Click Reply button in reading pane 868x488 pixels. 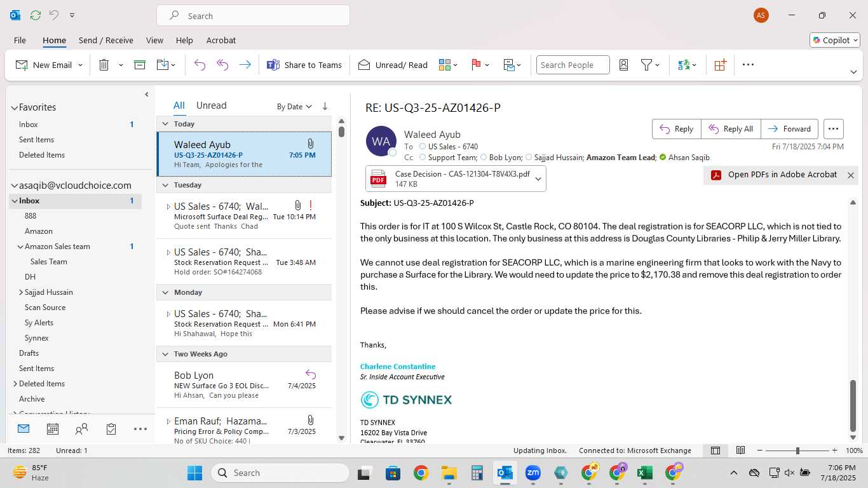(x=677, y=129)
